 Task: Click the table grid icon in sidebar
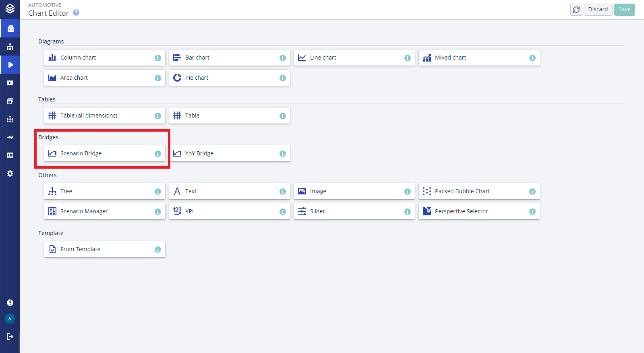point(10,156)
